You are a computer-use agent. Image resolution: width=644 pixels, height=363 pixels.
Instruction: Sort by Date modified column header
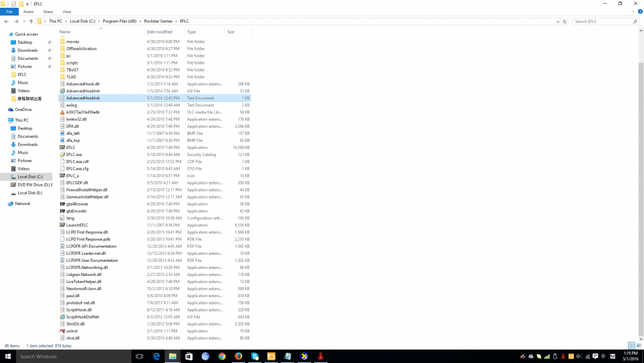164,32
